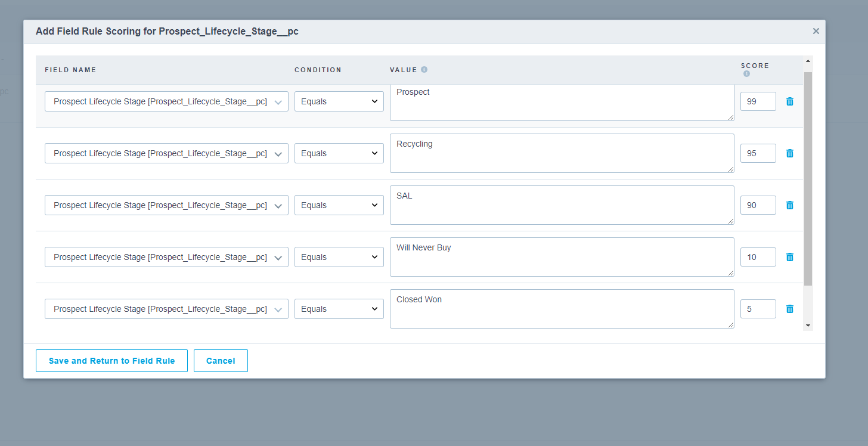
Task: Expand field name dropdown in Closed Won row
Action: pyautogui.click(x=166, y=309)
